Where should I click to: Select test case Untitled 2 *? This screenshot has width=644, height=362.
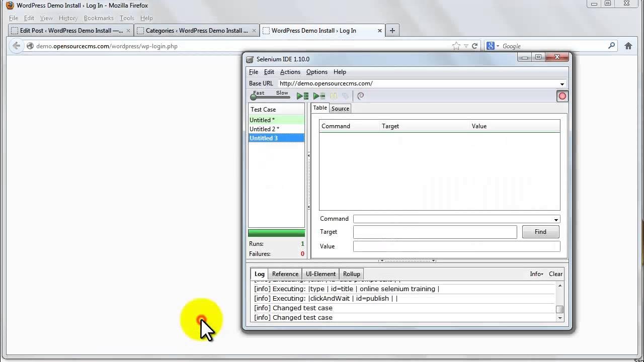point(276,129)
